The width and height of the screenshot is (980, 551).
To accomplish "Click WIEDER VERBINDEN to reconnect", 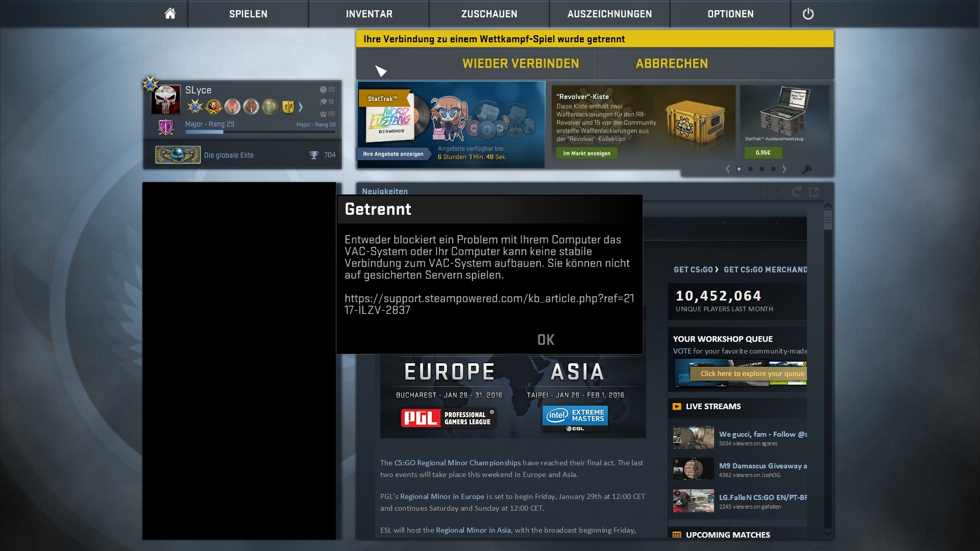I will [521, 64].
